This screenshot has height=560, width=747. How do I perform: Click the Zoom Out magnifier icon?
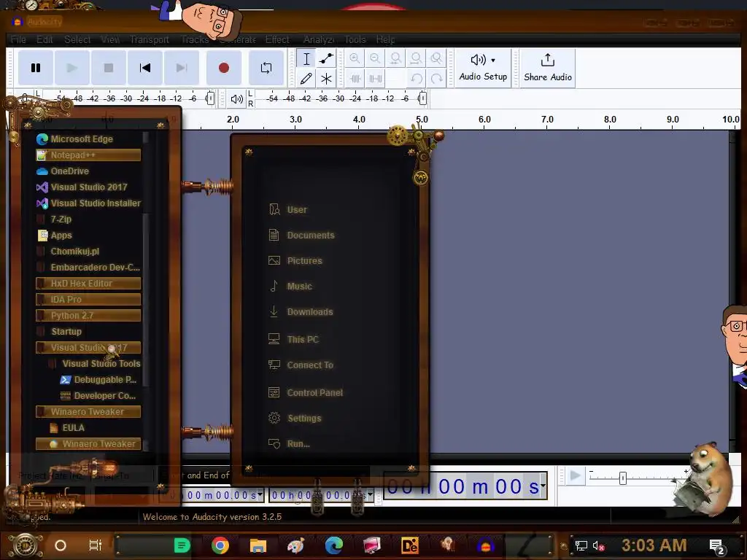tap(375, 58)
